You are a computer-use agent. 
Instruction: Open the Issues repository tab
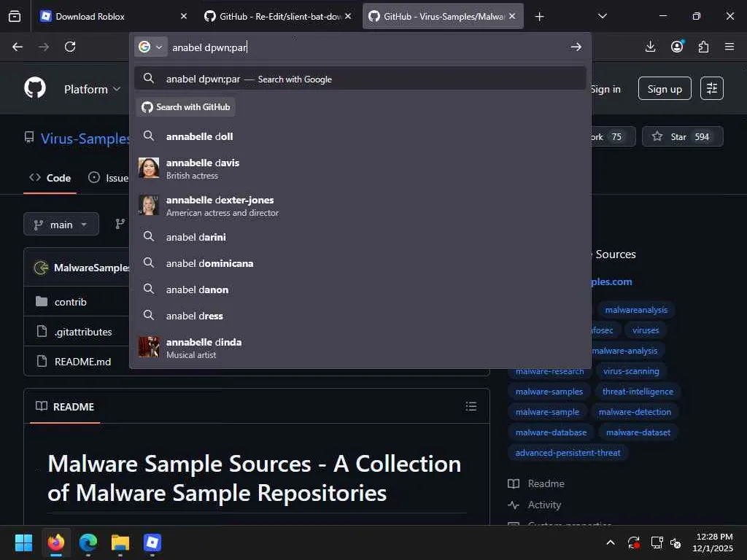click(109, 178)
